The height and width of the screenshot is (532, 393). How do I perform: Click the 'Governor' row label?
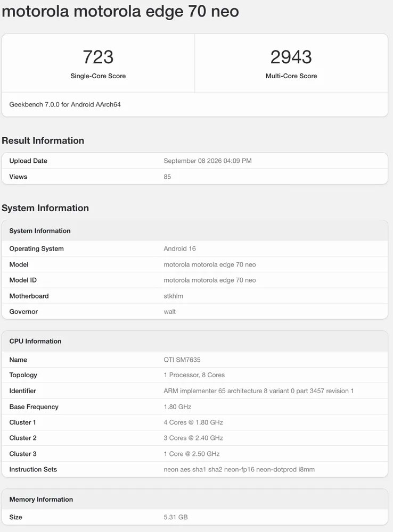tap(23, 312)
